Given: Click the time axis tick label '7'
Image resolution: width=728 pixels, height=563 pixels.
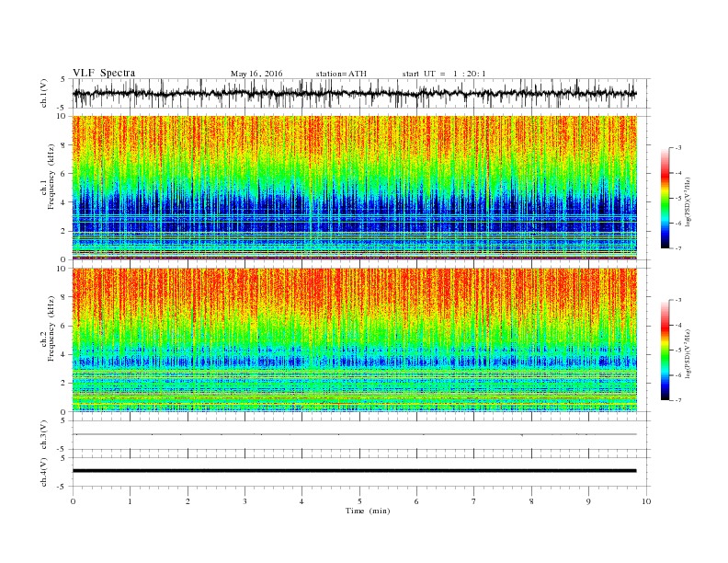Looking at the screenshot, I should pos(474,501).
